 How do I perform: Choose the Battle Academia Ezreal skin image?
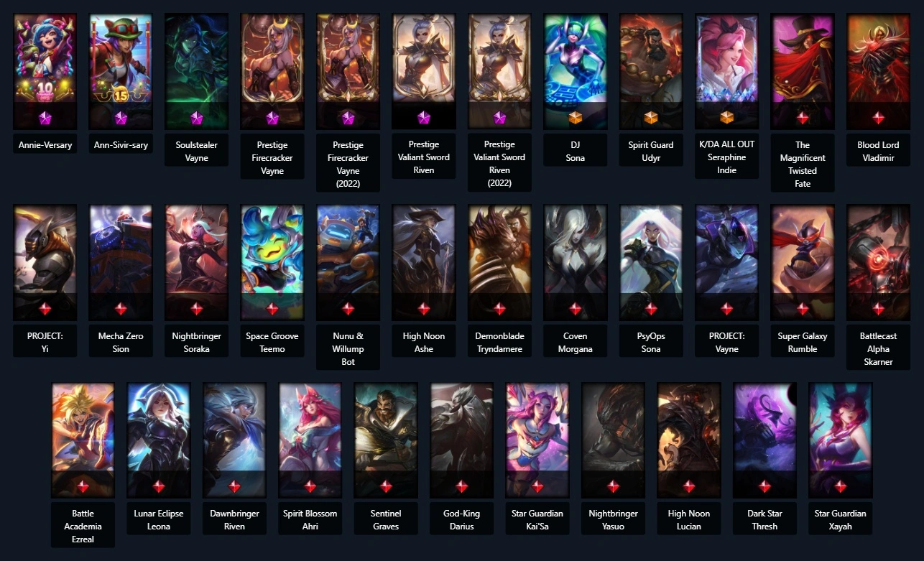click(x=83, y=440)
